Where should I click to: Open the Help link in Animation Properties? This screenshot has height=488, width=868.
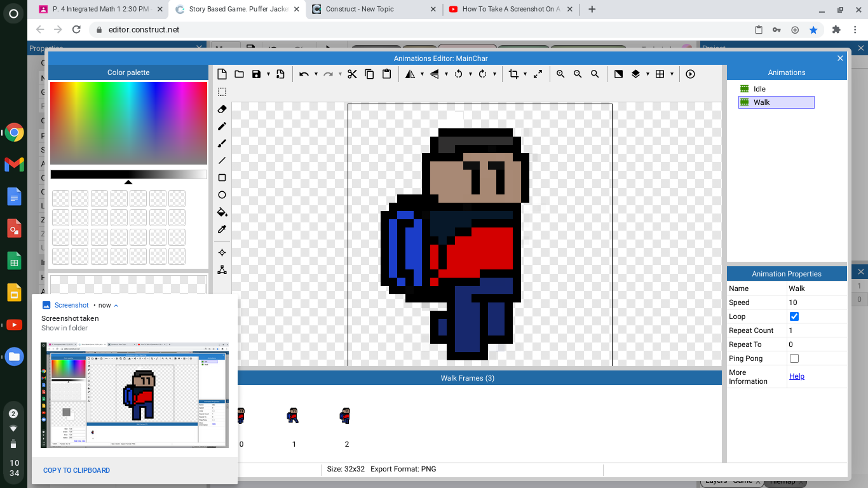[797, 376]
